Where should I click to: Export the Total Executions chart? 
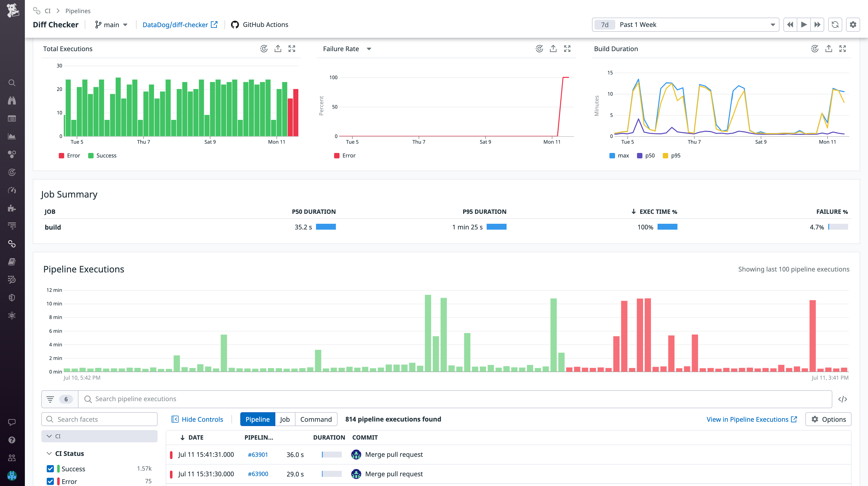(x=278, y=49)
